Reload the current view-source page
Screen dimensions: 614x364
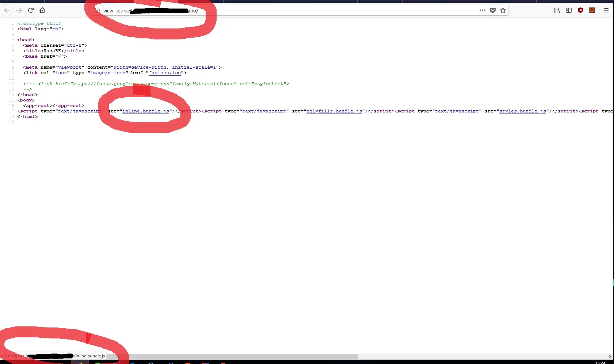point(31,10)
